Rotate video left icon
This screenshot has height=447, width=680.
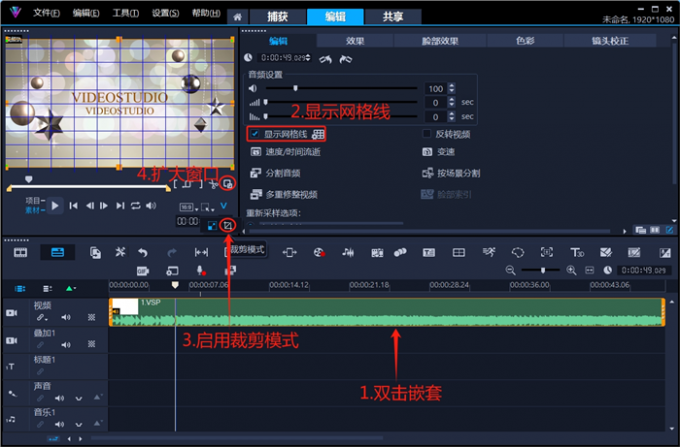point(326,59)
